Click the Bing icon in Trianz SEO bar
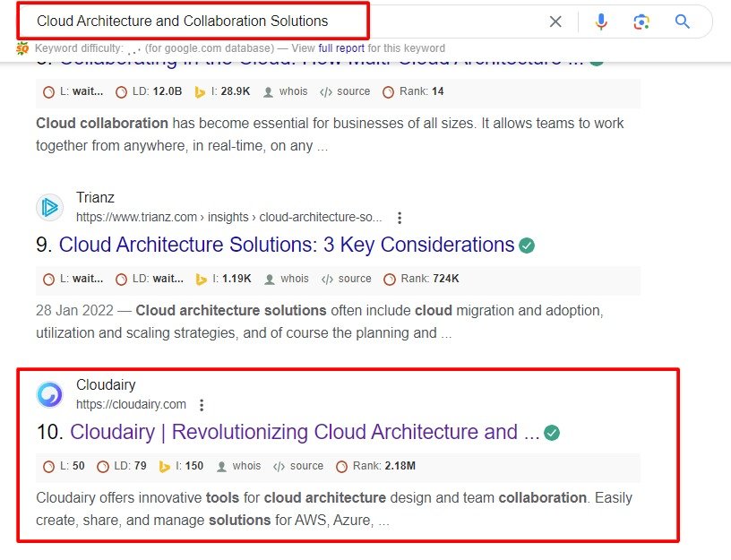This screenshot has height=560, width=731. 201,280
